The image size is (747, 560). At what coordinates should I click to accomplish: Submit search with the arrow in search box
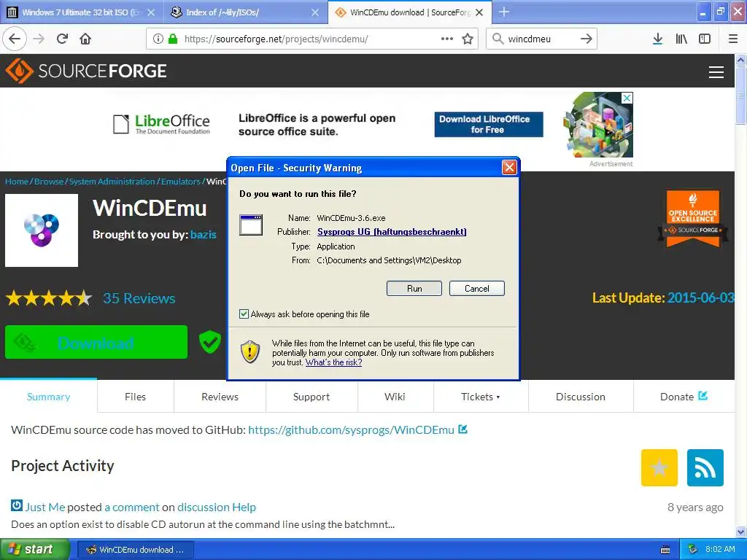(587, 39)
